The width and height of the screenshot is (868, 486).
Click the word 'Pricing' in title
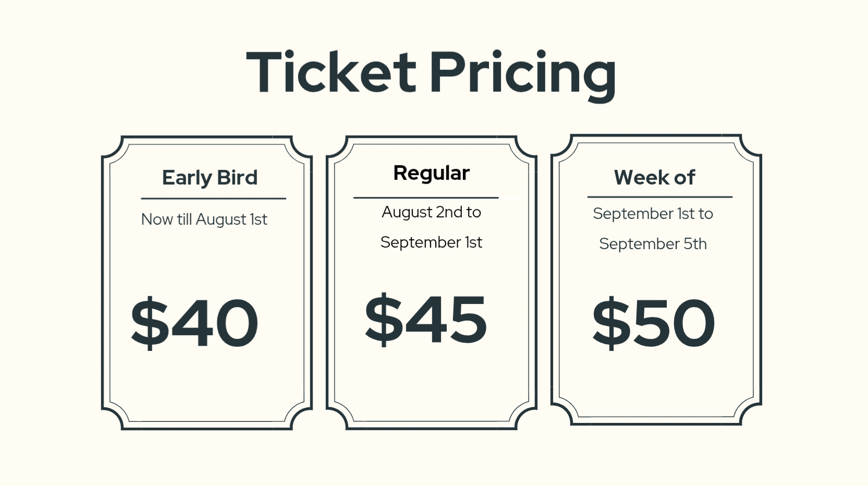click(523, 73)
